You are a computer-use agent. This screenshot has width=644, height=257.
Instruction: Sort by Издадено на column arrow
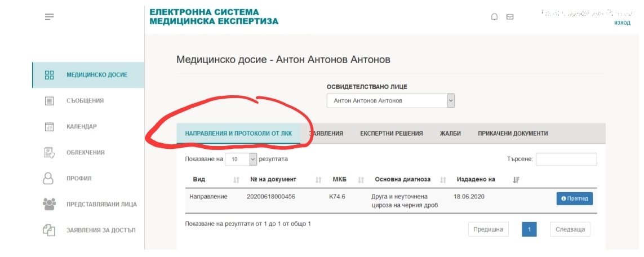[x=516, y=180]
